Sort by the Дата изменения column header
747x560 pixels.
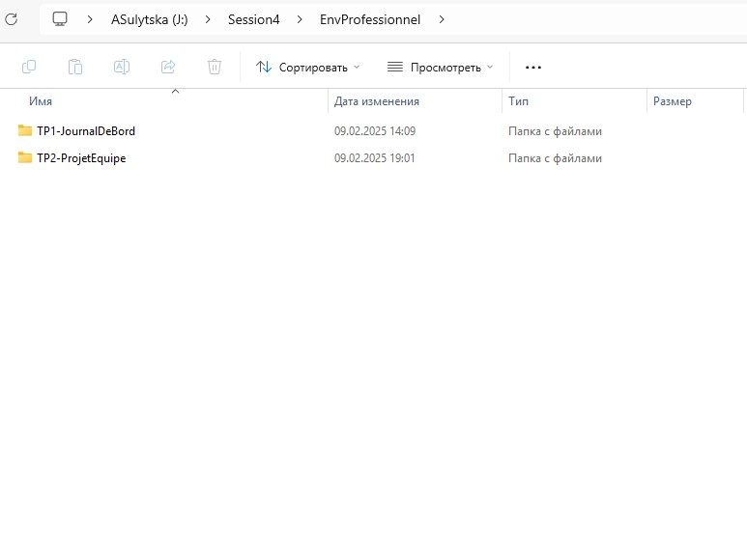376,101
